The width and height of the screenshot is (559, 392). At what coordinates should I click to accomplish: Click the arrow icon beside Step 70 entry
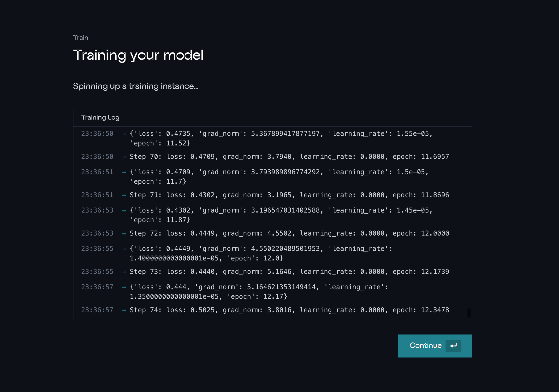[x=124, y=157]
